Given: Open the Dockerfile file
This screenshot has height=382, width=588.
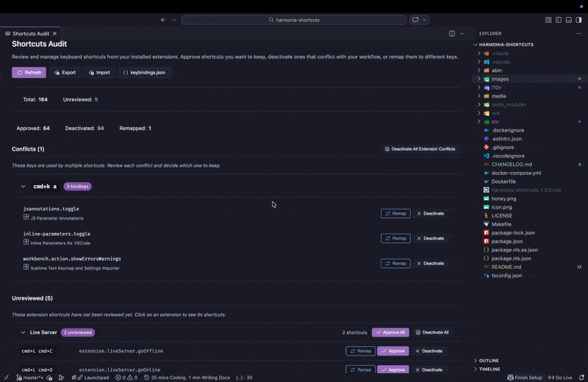Looking at the screenshot, I should pyautogui.click(x=503, y=181).
